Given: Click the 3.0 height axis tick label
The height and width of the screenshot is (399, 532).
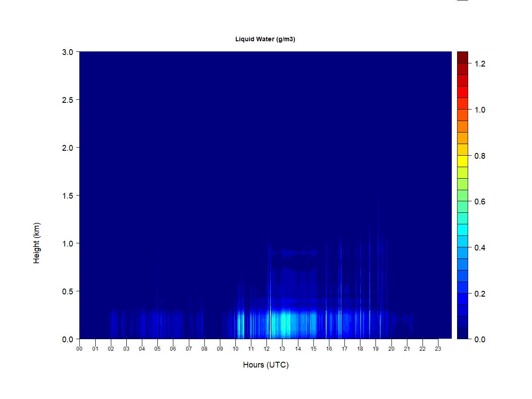Looking at the screenshot, I should click(67, 52).
